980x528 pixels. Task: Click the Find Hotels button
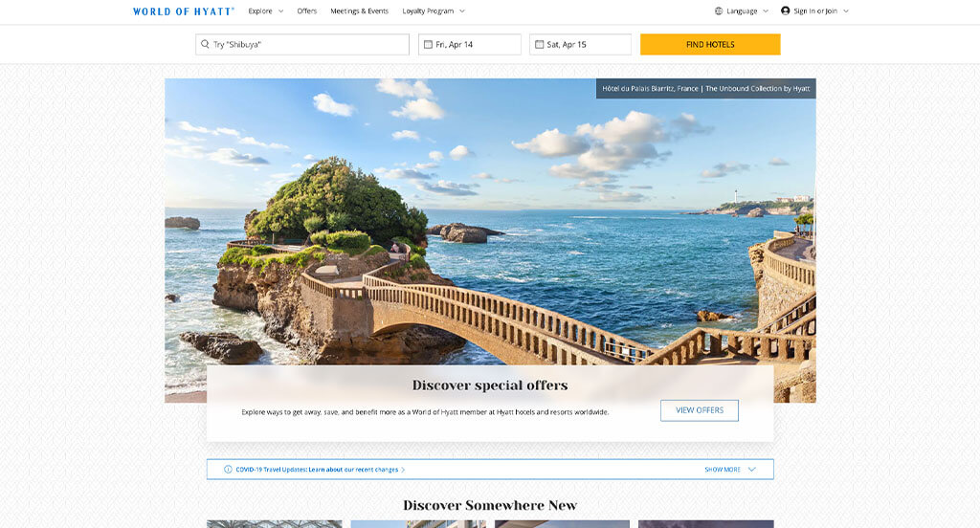tap(710, 44)
